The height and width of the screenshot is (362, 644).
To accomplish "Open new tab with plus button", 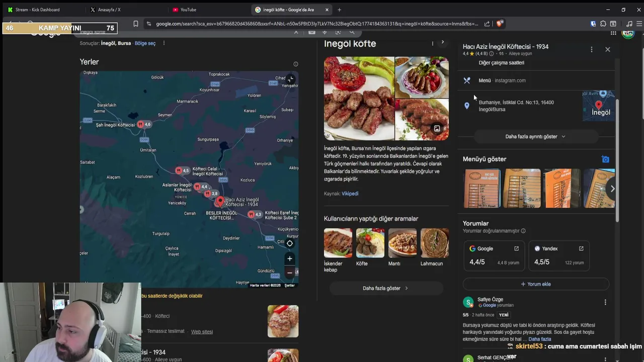I will coord(339,10).
